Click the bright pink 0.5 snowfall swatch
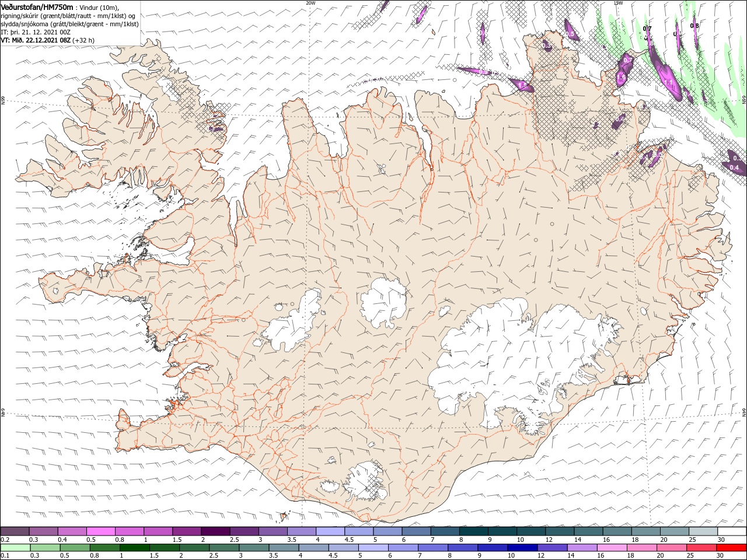747x560 pixels. point(100,531)
